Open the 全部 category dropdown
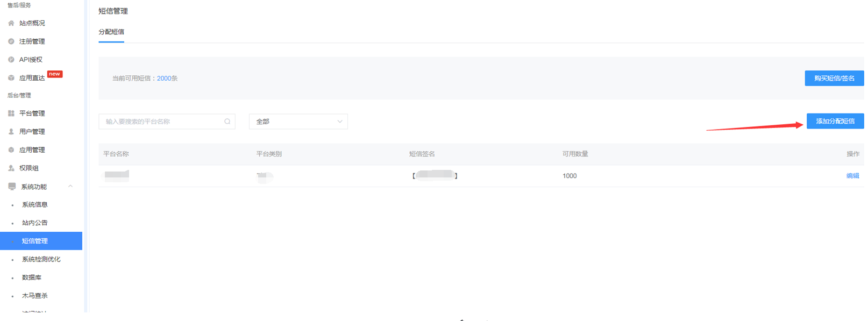Viewport: 868px width, 321px height. pos(298,122)
